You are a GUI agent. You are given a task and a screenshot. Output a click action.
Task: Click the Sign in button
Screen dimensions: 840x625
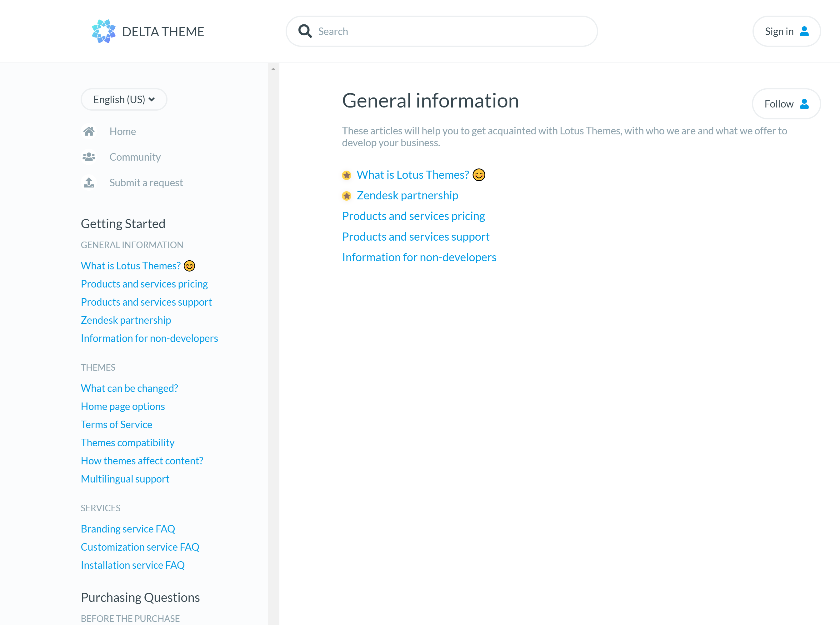tap(787, 31)
